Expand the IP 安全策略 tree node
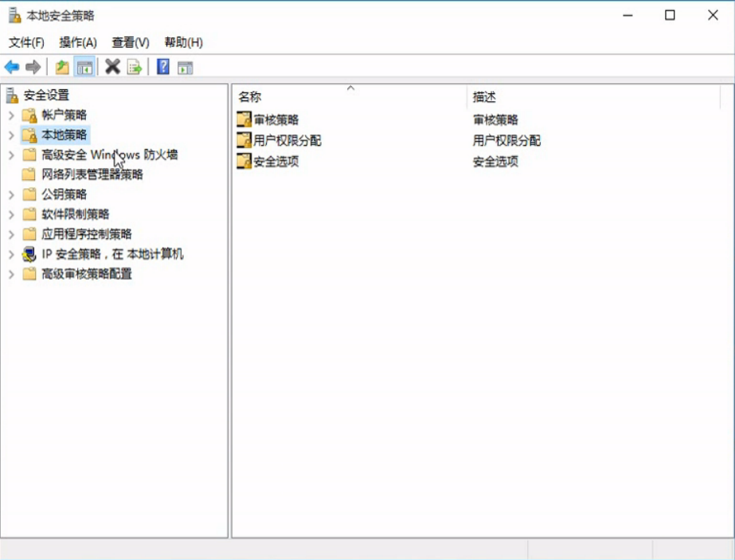This screenshot has height=560, width=735. click(x=11, y=255)
